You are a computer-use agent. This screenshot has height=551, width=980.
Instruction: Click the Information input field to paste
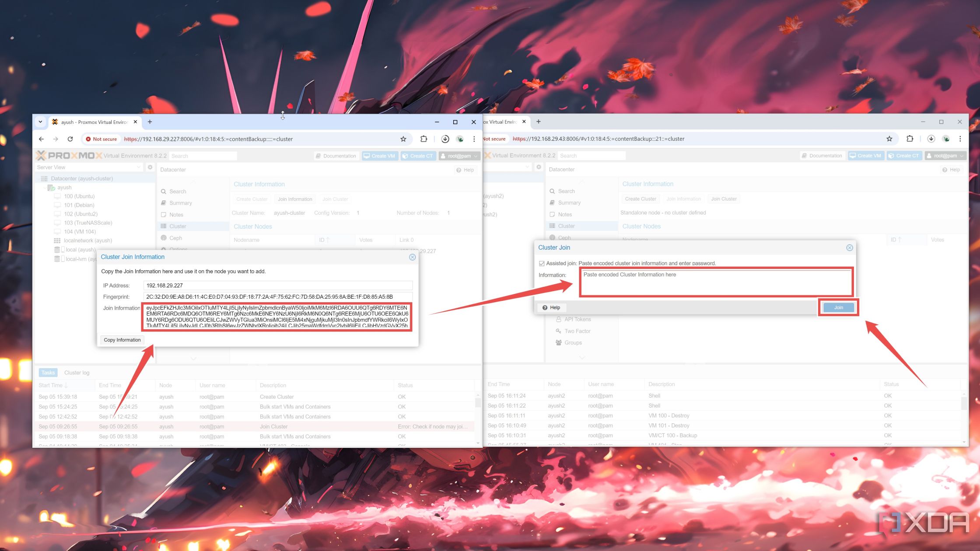point(715,282)
